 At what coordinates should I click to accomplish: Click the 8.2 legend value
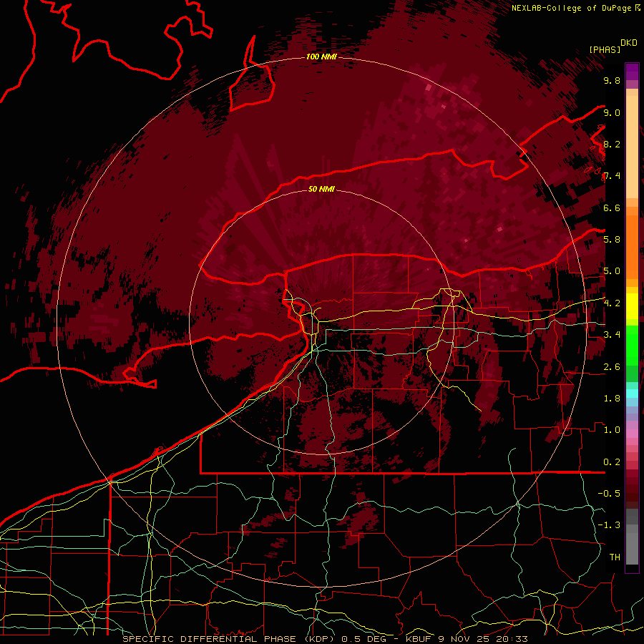612,145
